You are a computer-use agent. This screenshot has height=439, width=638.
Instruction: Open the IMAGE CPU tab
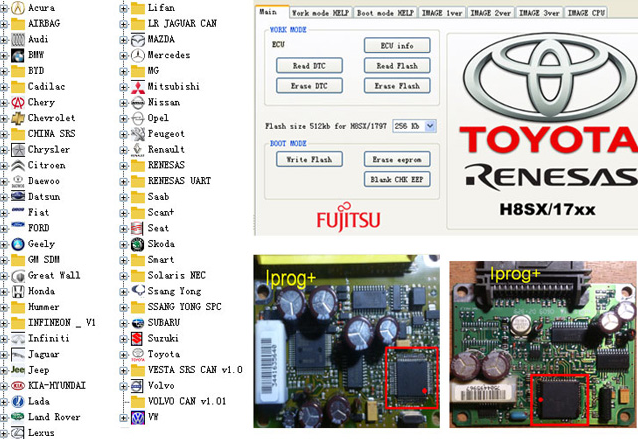586,13
